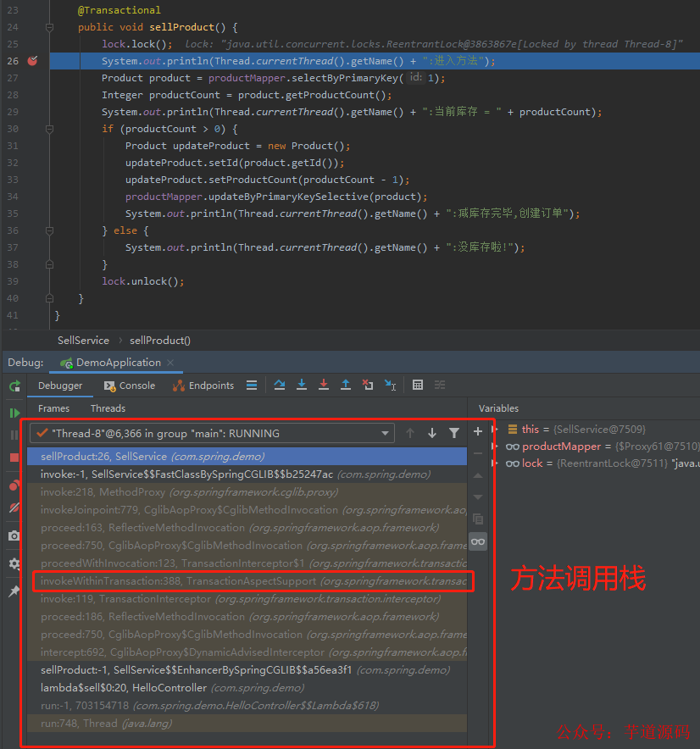
Task: Toggle Mute Breakpoints icon
Action: [x=14, y=508]
